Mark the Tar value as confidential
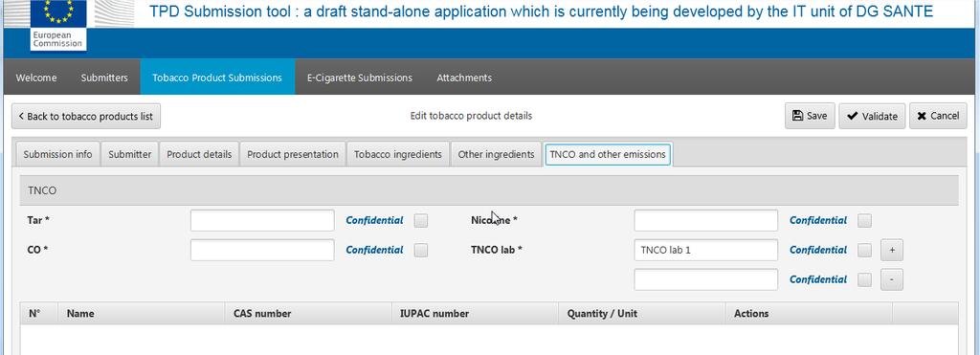The image size is (980, 355). tap(421, 221)
